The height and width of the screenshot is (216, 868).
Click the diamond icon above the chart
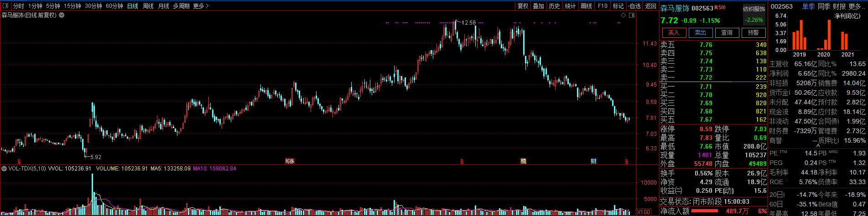[x=623, y=15]
